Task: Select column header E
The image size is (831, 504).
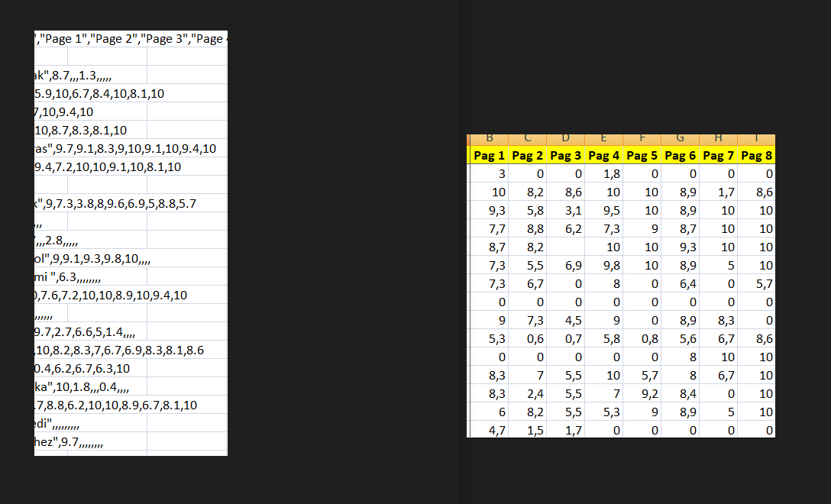Action: tap(604, 139)
